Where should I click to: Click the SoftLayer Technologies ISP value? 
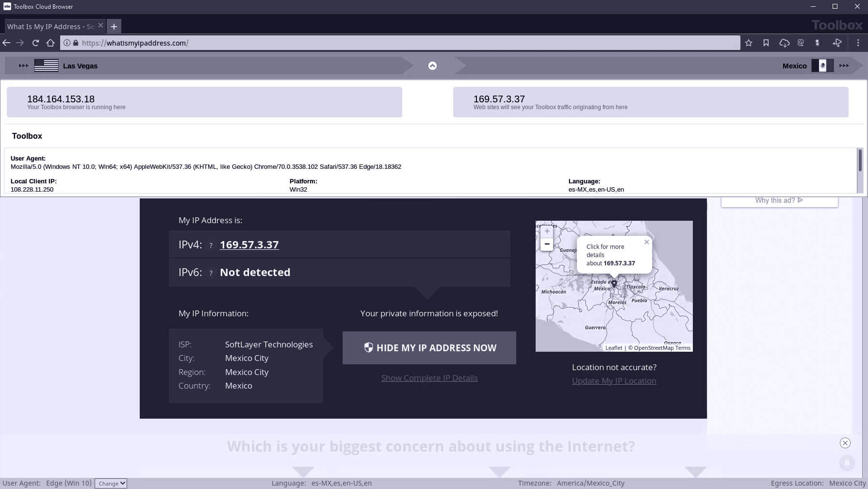coord(269,344)
